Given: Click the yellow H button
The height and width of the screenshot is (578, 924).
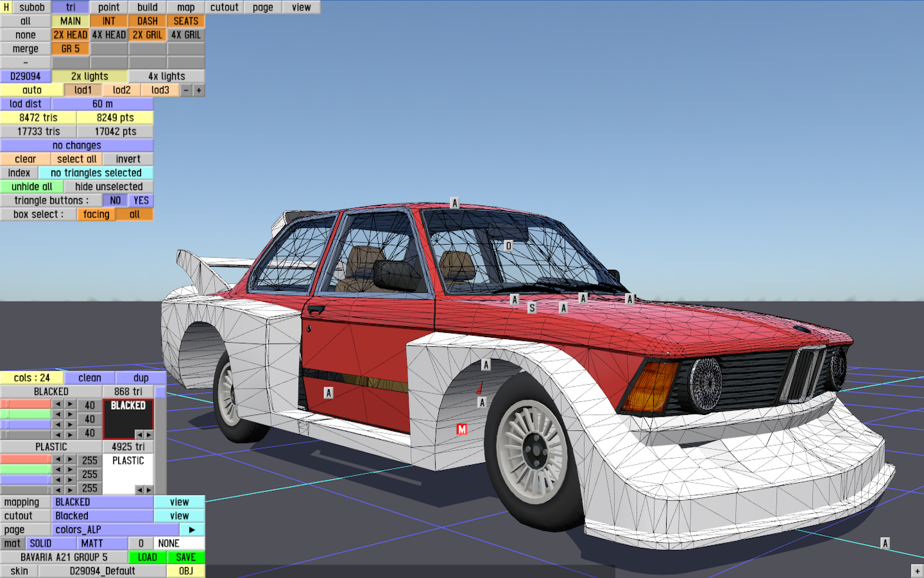Looking at the screenshot, I should coord(6,7).
